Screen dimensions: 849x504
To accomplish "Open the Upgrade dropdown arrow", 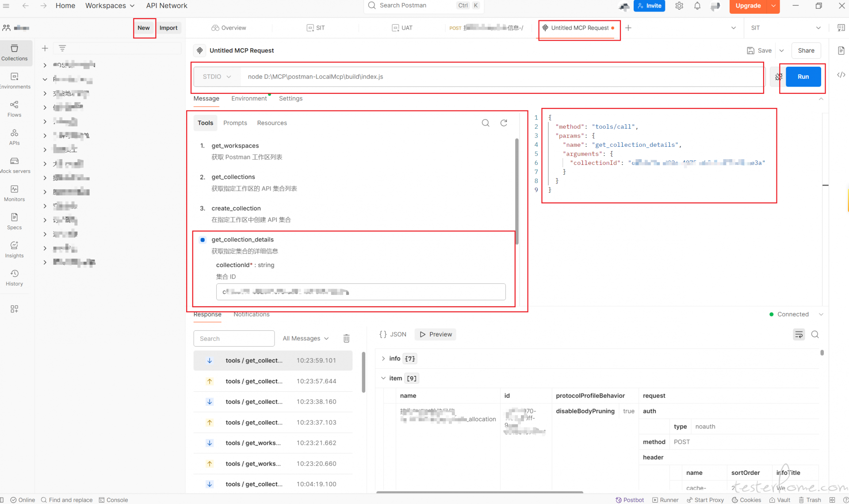I will [x=773, y=6].
